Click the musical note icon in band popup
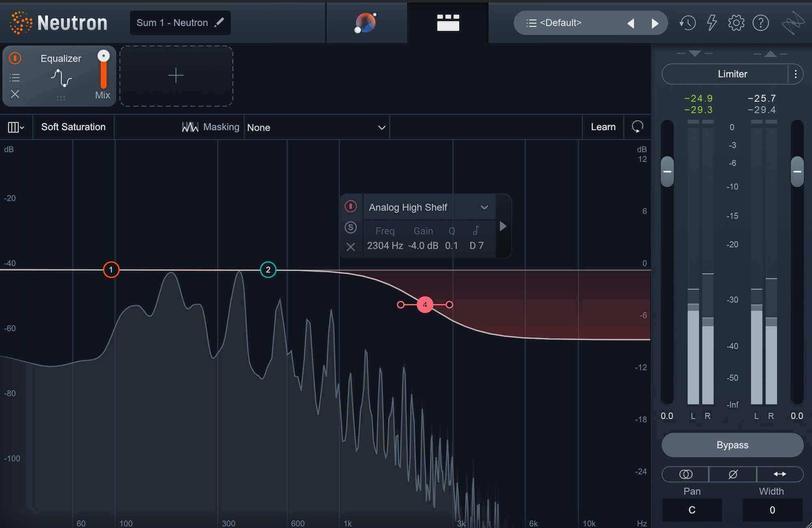 click(x=476, y=231)
